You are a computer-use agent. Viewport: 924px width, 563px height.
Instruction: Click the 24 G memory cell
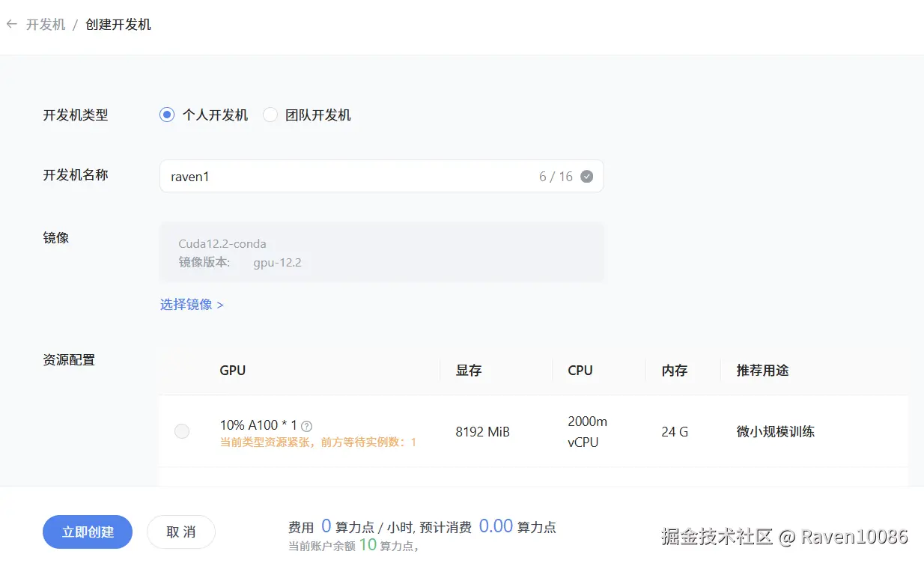point(675,432)
